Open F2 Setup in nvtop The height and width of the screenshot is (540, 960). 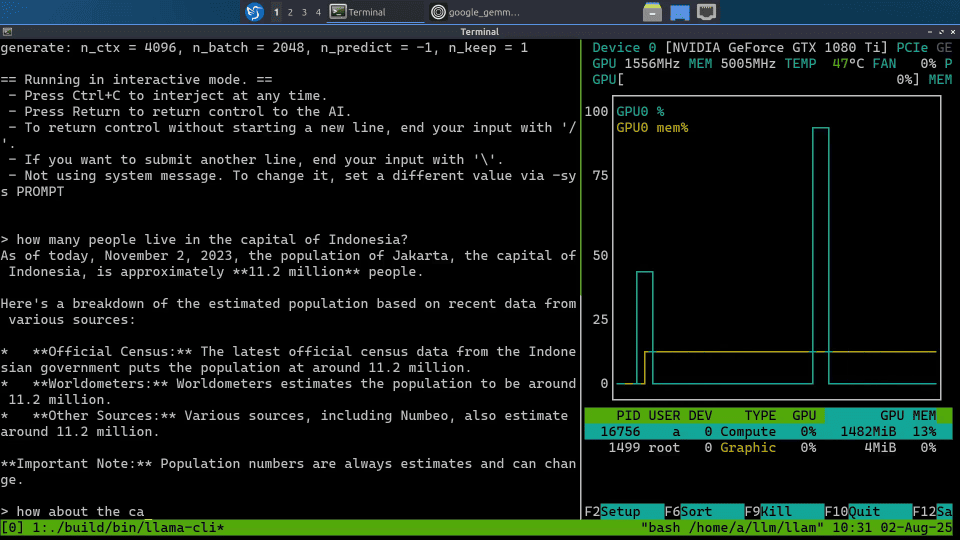pyautogui.click(x=620, y=511)
